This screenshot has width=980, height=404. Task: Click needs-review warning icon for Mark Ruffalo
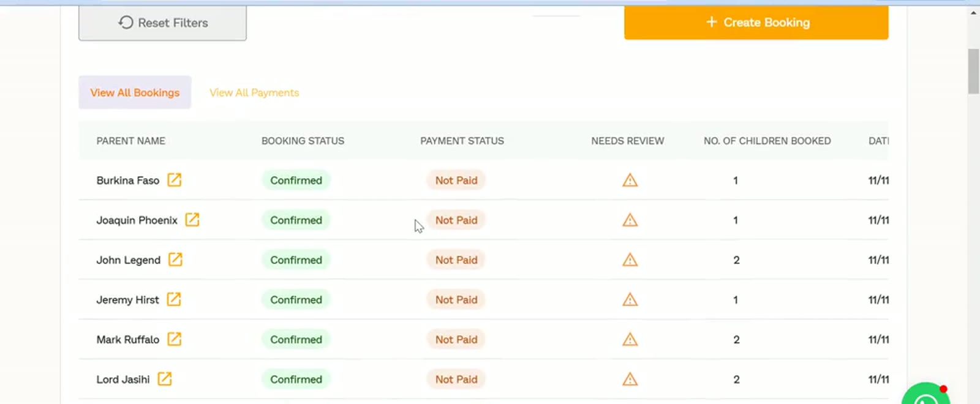tap(630, 339)
